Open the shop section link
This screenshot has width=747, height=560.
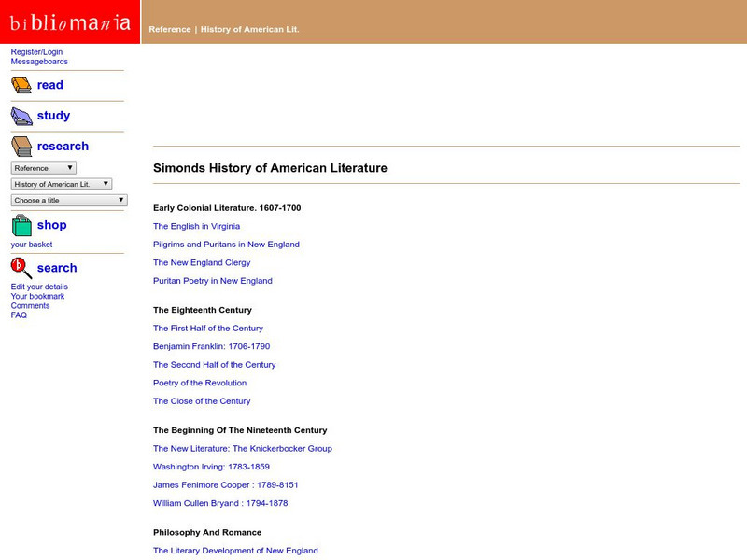[x=52, y=225]
